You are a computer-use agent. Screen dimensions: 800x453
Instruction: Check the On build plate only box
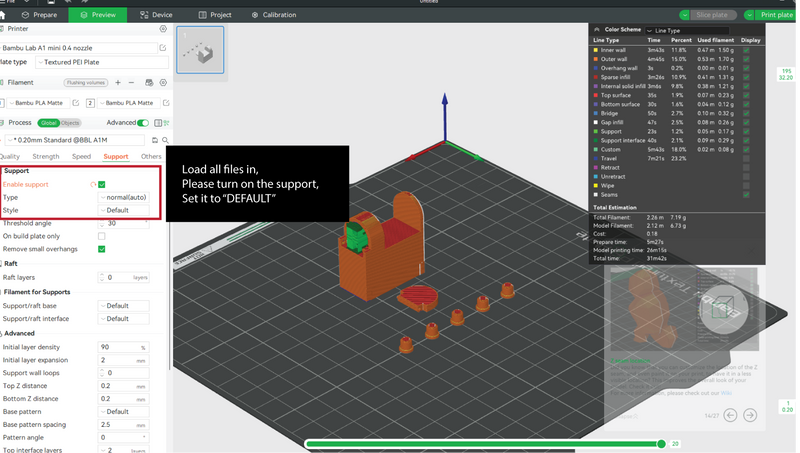click(x=102, y=236)
